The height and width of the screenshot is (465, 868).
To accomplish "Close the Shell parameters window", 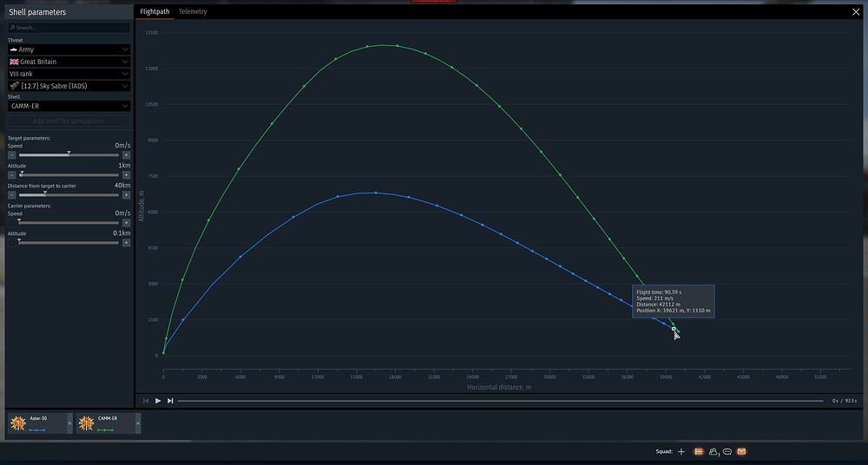I will 856,11.
